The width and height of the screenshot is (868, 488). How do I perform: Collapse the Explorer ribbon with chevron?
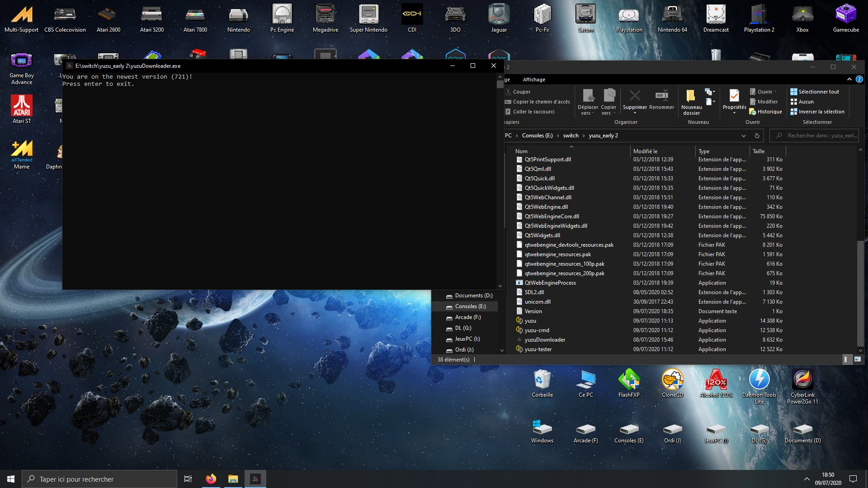click(849, 80)
